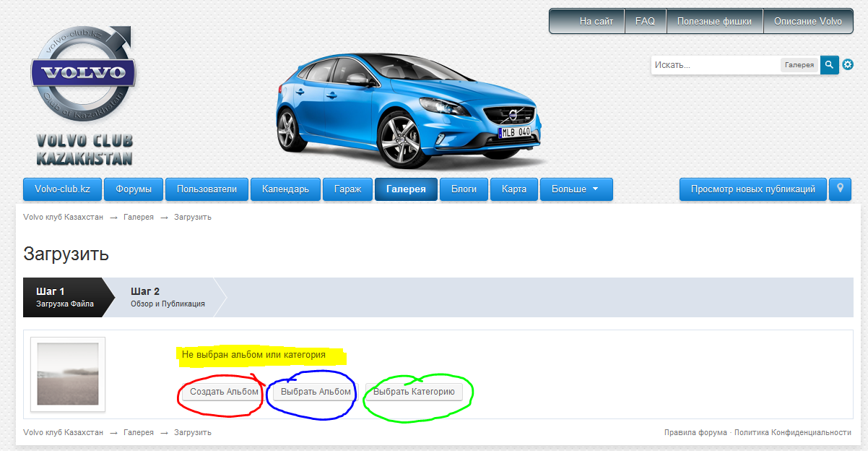This screenshot has height=451, width=868.
Task: Open advanced search gear icon
Action: [x=848, y=65]
